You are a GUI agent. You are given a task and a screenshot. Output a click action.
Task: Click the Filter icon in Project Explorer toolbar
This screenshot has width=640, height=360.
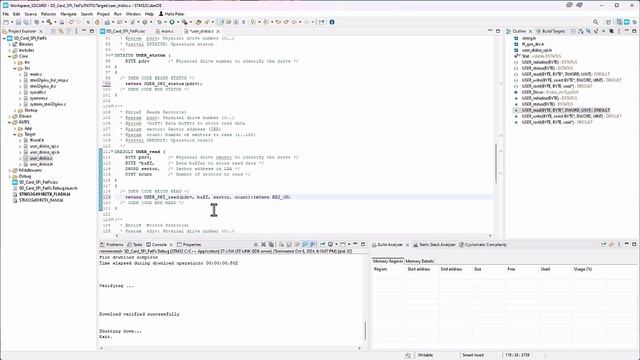point(69,31)
